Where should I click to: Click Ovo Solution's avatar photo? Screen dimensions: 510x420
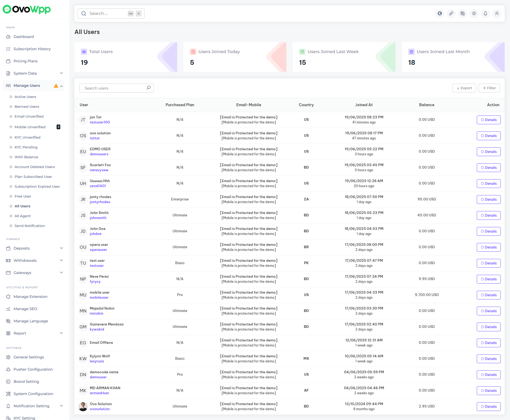(83, 406)
